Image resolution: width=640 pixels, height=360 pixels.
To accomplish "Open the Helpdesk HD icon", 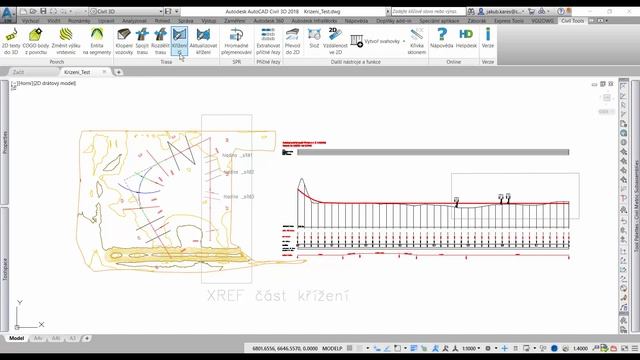I will (466, 38).
